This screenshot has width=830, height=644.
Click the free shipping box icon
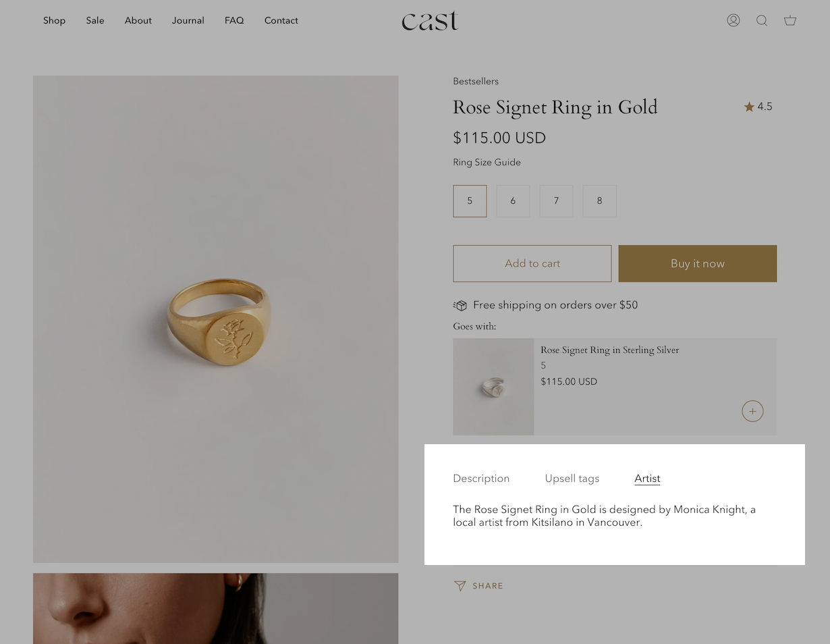click(460, 305)
